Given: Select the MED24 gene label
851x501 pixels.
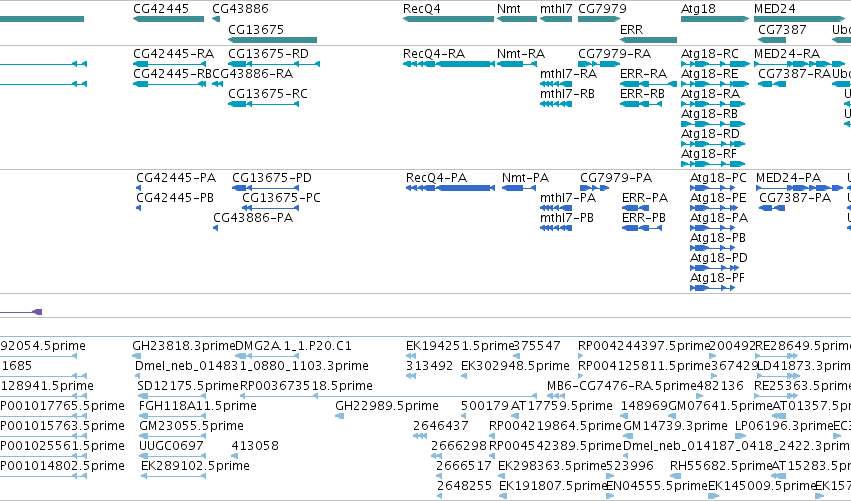Looking at the screenshot, I should (774, 9).
